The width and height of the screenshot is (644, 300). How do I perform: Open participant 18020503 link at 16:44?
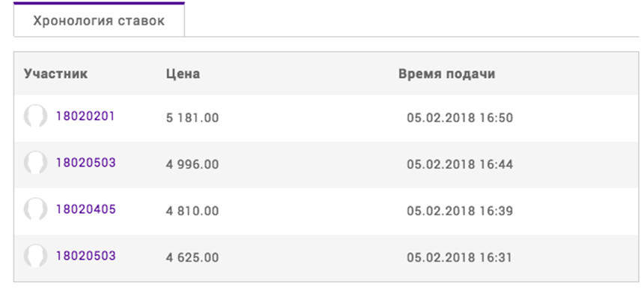[86, 163]
